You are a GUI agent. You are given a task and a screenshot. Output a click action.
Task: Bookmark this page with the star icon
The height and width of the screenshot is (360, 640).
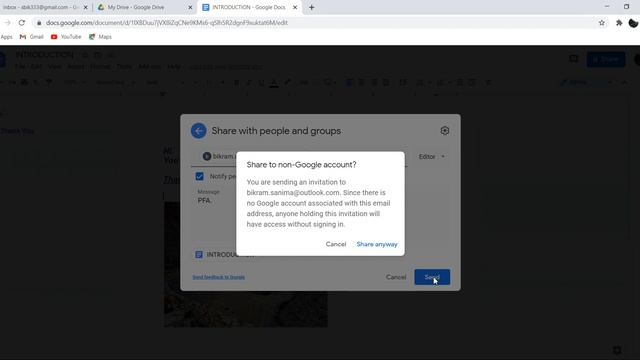602,23
